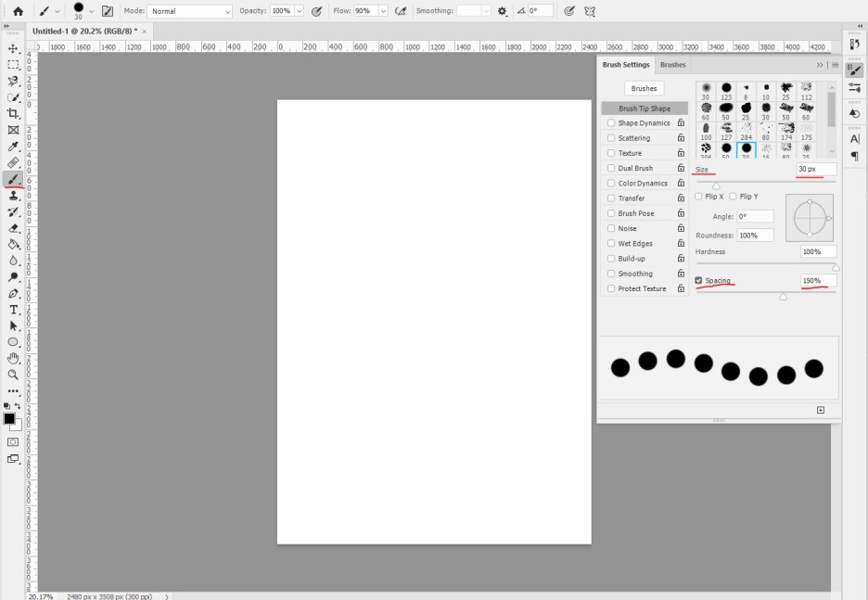Select the Brush Settings tab
This screenshot has width=868, height=600.
click(x=626, y=65)
